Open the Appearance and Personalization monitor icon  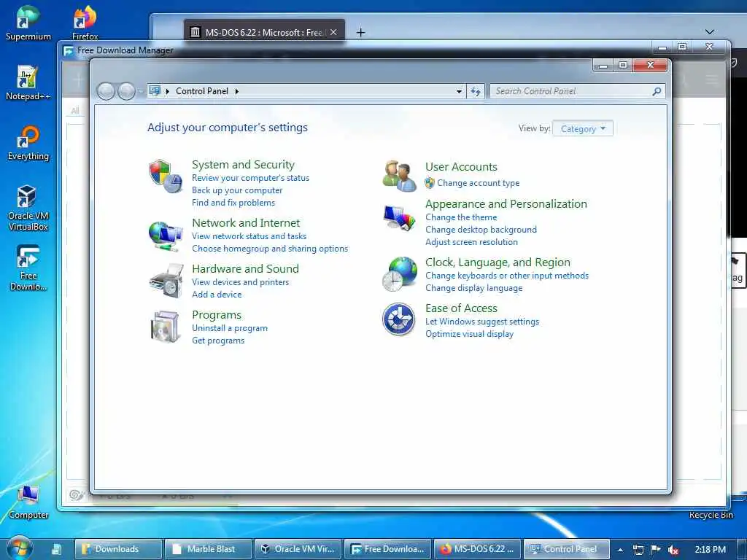coord(399,218)
